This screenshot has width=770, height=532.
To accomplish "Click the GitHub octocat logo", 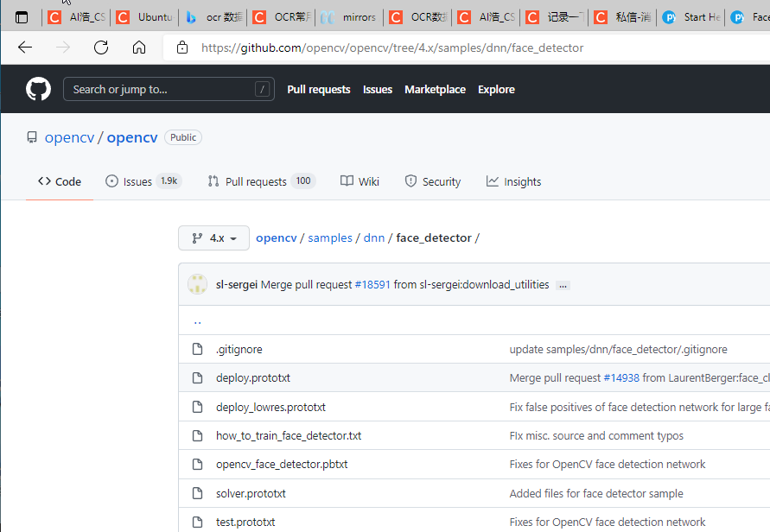I will (x=38, y=89).
